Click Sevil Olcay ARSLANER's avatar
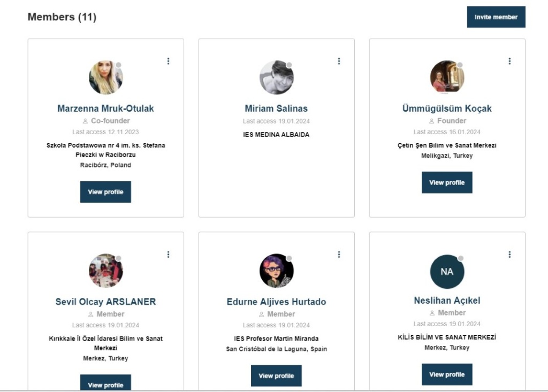Viewport: 548px width, 392px height. 105,271
